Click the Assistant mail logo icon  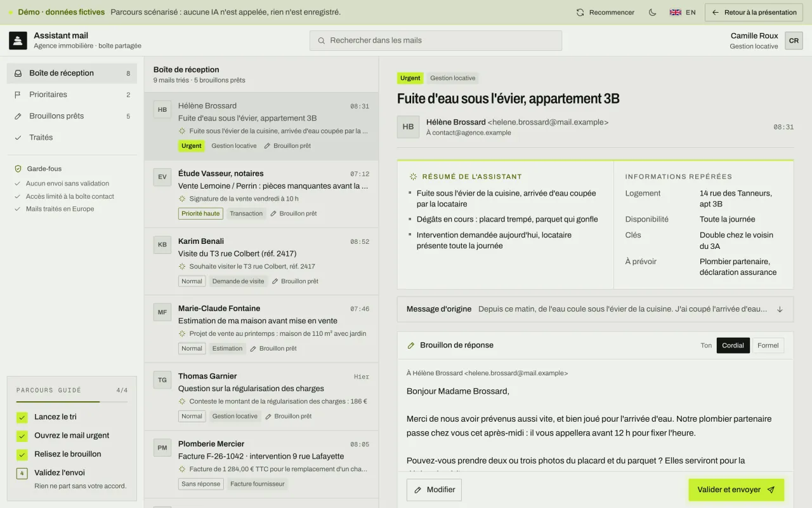click(18, 41)
